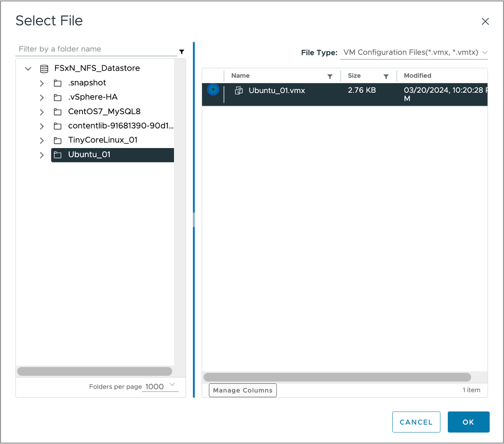504x444 pixels.
Task: Click the CentOS7_MySQL8 folder icon
Action: pos(57,112)
